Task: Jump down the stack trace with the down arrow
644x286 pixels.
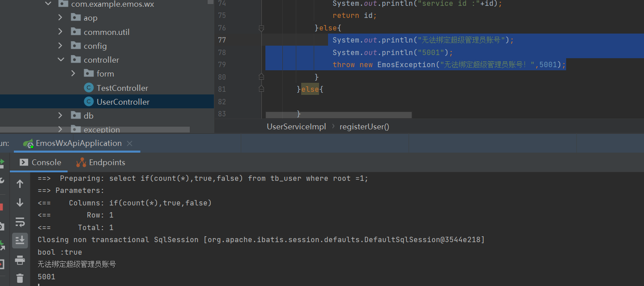Action: [20, 203]
